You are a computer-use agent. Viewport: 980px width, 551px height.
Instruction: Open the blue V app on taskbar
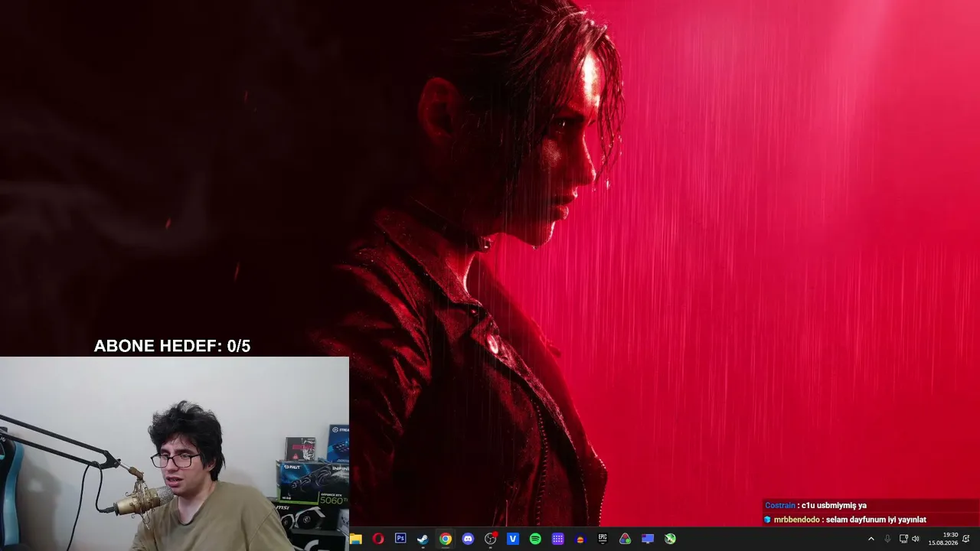(513, 539)
